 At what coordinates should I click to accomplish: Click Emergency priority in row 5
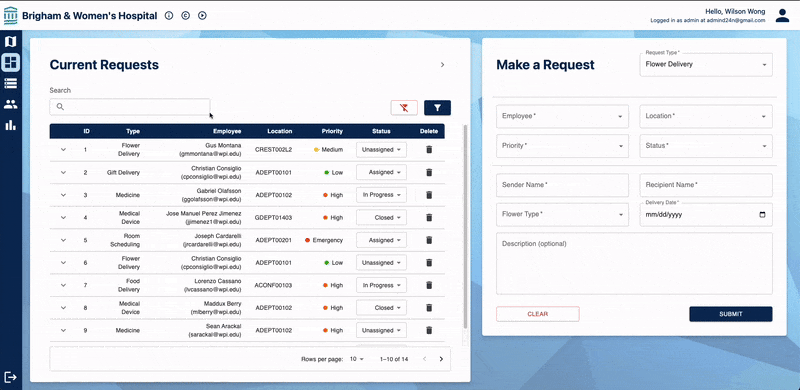[324, 240]
